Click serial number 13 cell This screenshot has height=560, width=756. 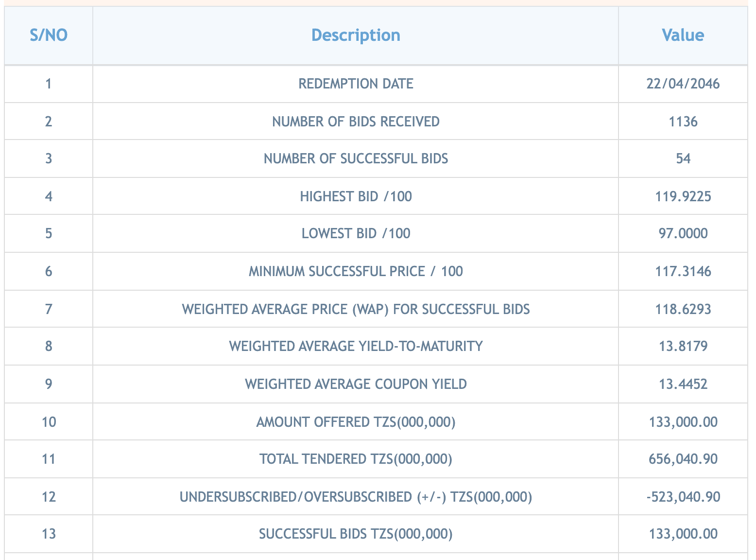coord(49,534)
